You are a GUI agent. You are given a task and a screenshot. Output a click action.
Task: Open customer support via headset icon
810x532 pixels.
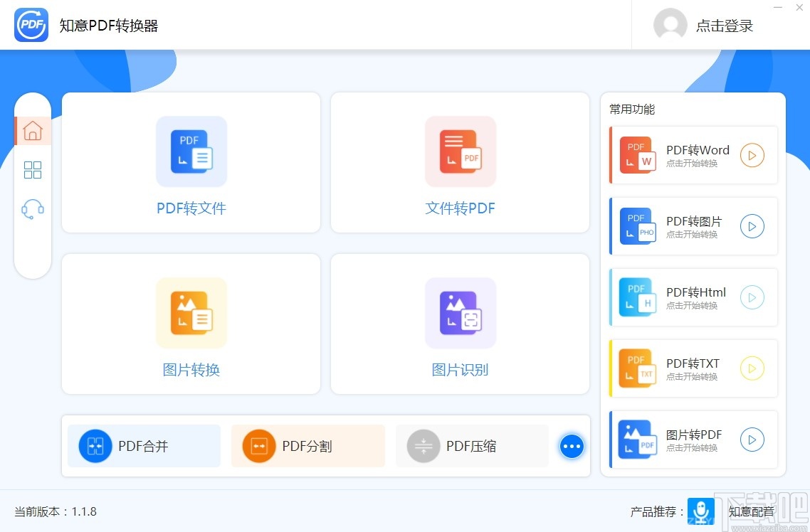coord(33,208)
